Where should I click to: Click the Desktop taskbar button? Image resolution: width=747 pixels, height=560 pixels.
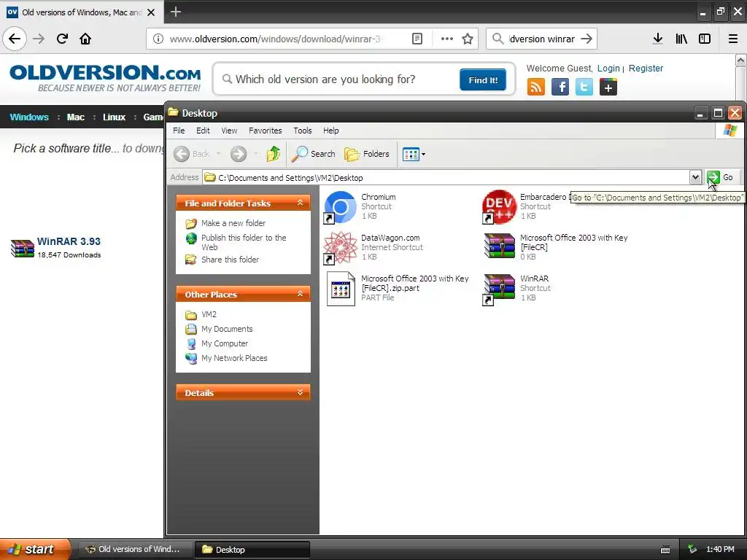tap(252, 549)
